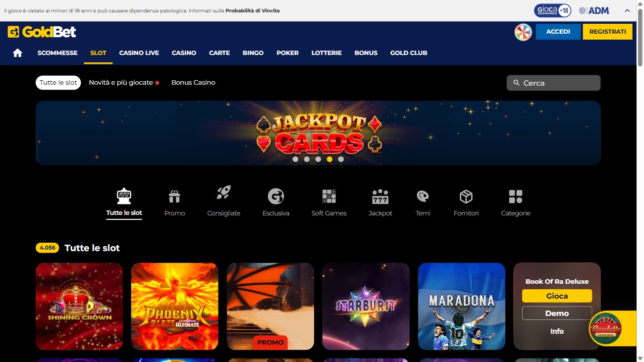
Task: Open the Soft Games grid icon
Action: (x=329, y=197)
